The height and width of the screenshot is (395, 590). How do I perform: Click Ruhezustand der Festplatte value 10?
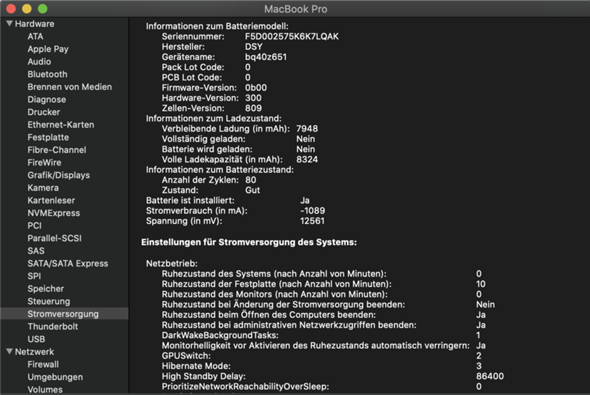pyautogui.click(x=481, y=284)
